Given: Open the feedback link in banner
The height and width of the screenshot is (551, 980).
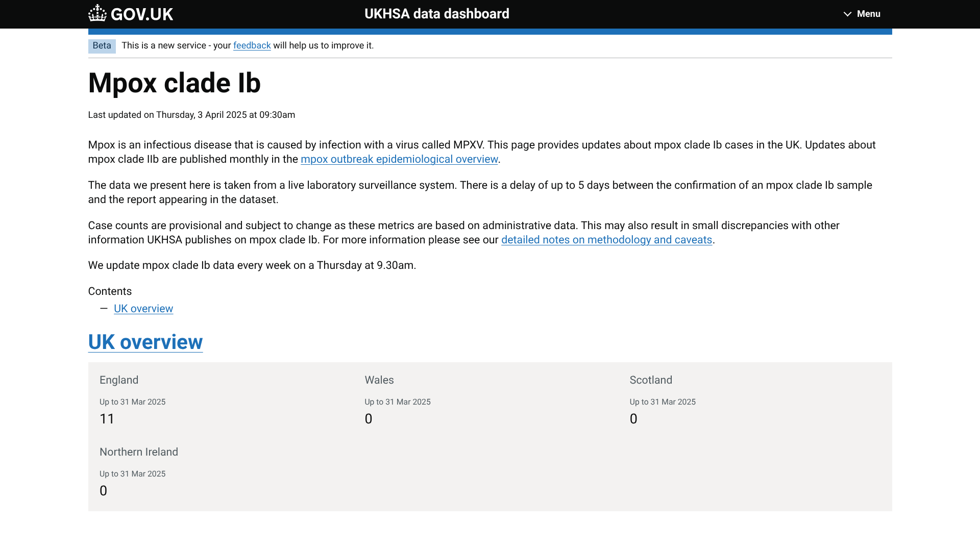Looking at the screenshot, I should [x=252, y=46].
